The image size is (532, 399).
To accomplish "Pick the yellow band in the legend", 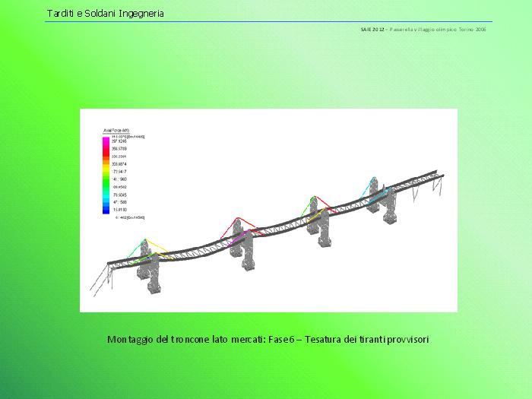I will click(x=107, y=170).
